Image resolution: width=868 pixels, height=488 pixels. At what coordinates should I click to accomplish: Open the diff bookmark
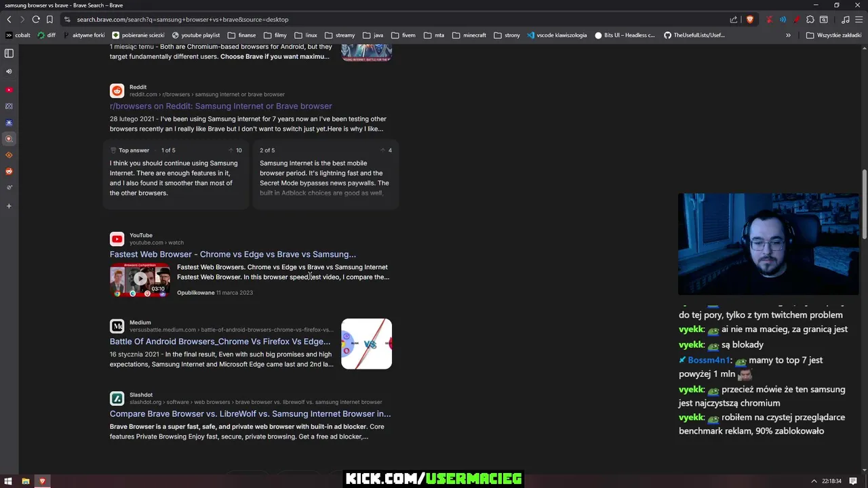click(47, 35)
